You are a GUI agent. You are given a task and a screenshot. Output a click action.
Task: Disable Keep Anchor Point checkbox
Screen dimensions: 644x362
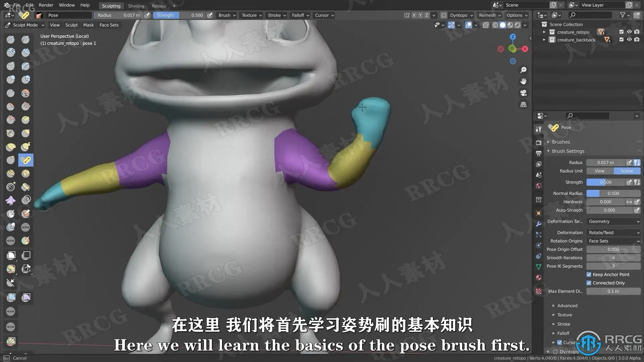tap(589, 275)
